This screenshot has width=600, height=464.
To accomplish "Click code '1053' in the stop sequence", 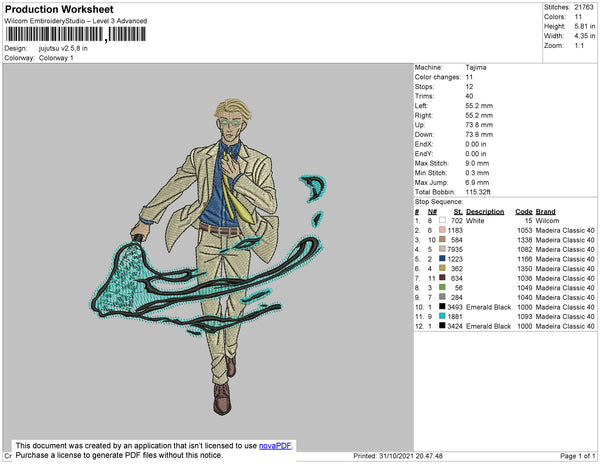I will point(524,230).
